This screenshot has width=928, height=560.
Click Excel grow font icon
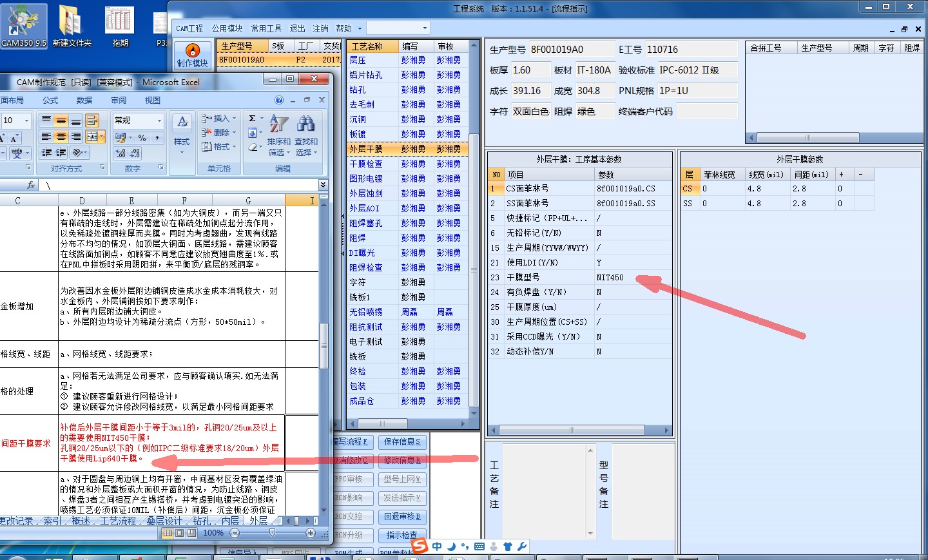coord(3,137)
